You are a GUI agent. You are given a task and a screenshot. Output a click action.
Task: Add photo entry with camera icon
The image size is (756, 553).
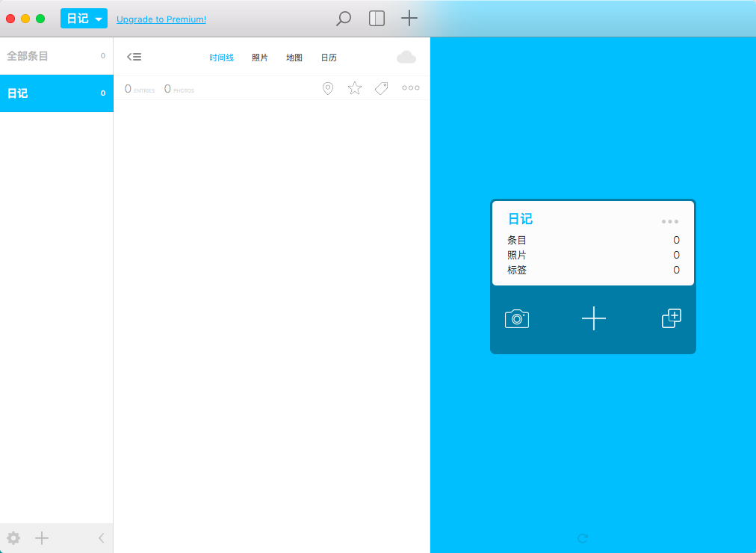[x=517, y=318]
